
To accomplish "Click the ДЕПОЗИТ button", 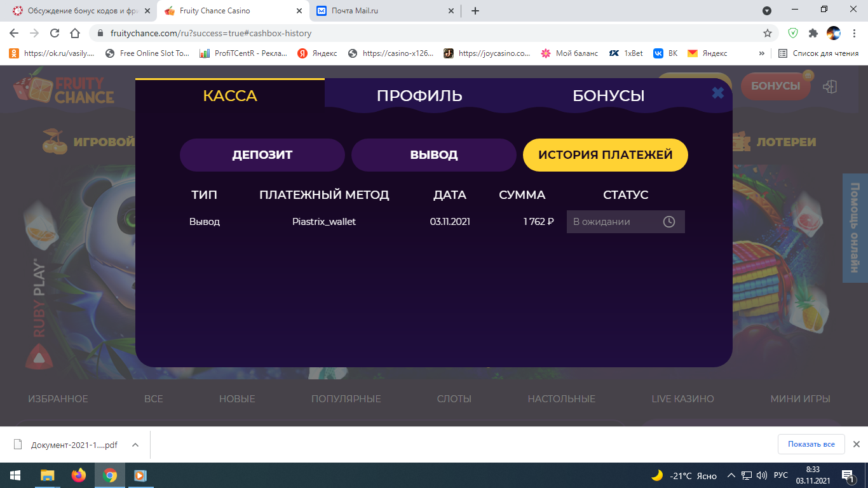I will (262, 154).
